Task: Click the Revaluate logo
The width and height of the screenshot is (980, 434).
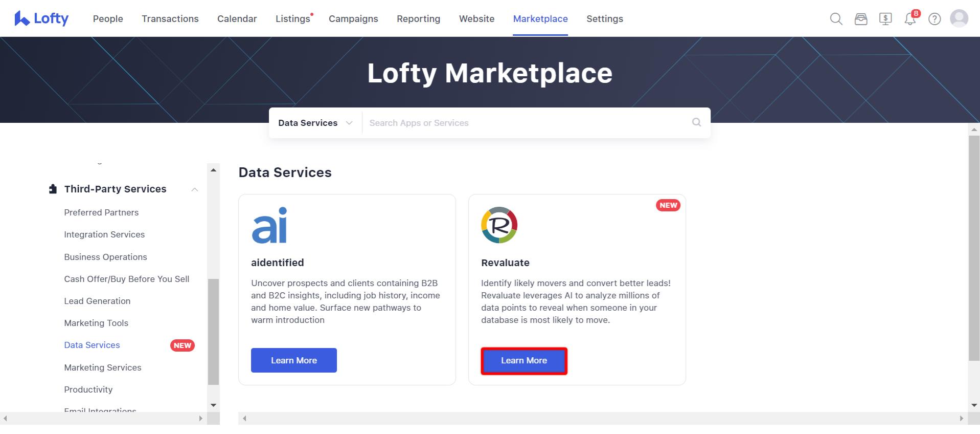Action: 499,225
